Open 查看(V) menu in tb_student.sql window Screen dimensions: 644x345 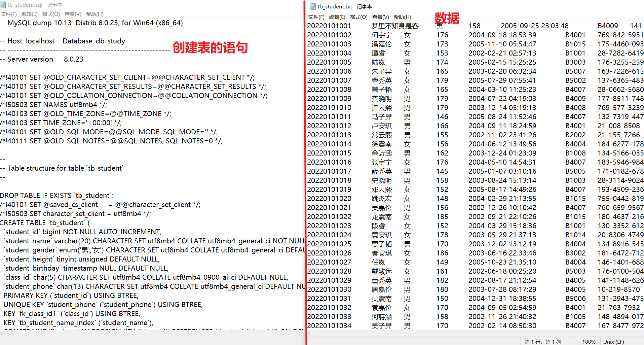click(x=73, y=14)
